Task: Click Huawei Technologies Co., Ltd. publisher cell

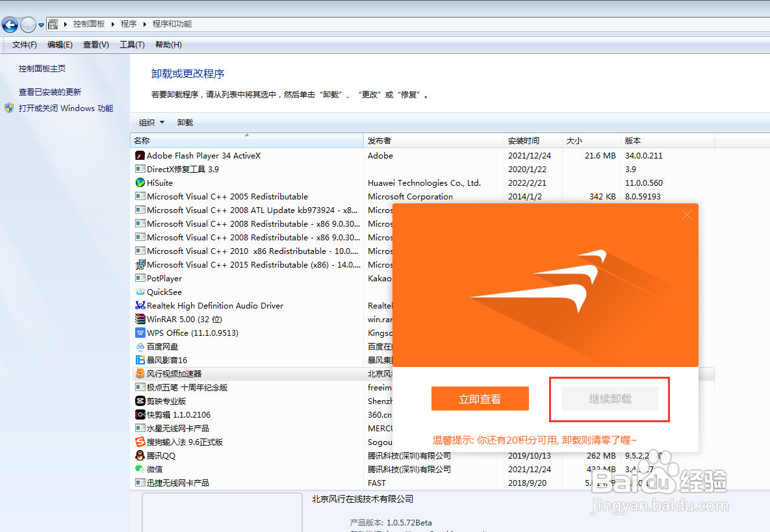Action: pyautogui.click(x=424, y=183)
